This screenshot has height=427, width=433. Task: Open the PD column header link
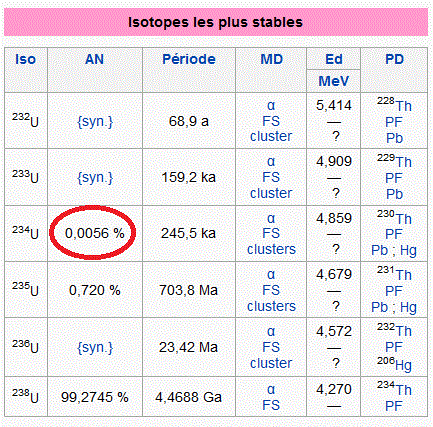coord(394,59)
